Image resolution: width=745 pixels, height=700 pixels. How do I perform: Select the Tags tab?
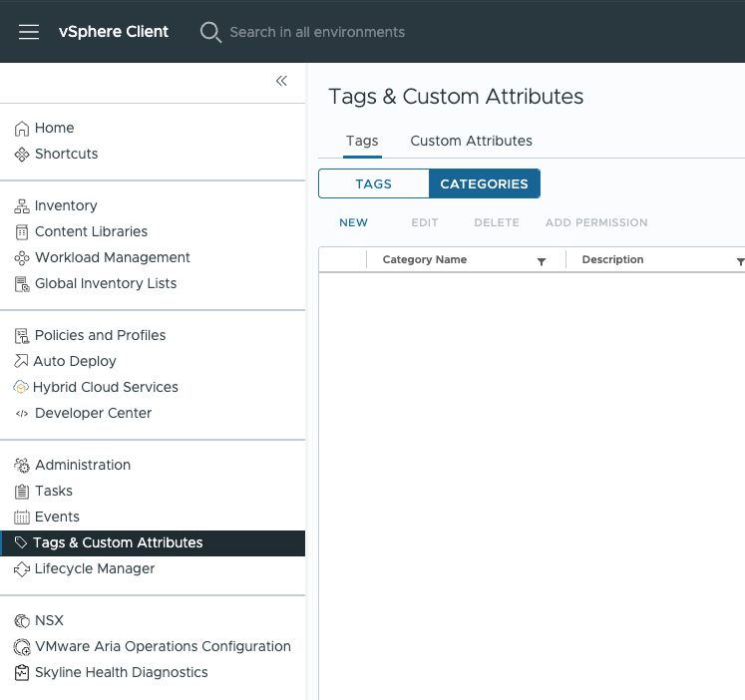tap(362, 141)
